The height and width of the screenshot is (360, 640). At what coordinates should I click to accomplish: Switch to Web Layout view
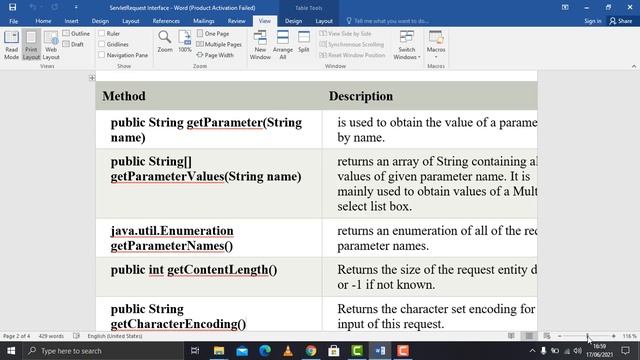coord(51,45)
